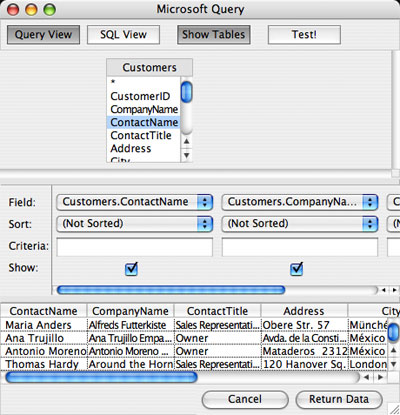Select Mataderos 2312 address cell
The image size is (400, 415).
pos(304,351)
